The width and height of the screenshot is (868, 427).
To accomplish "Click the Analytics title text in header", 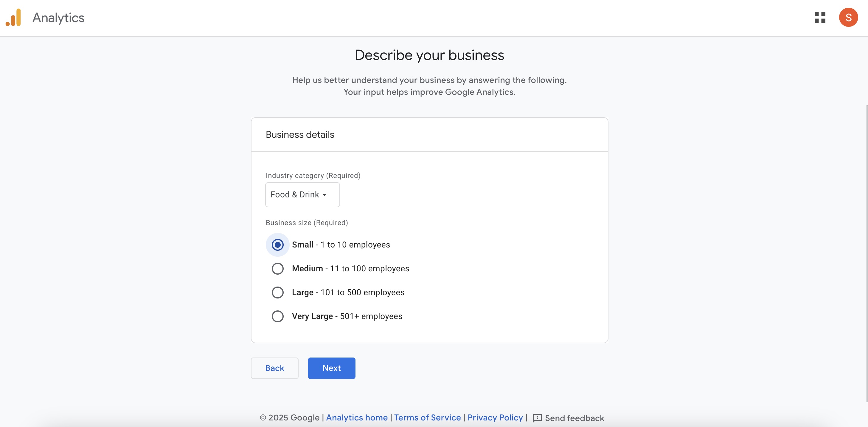I will point(58,18).
